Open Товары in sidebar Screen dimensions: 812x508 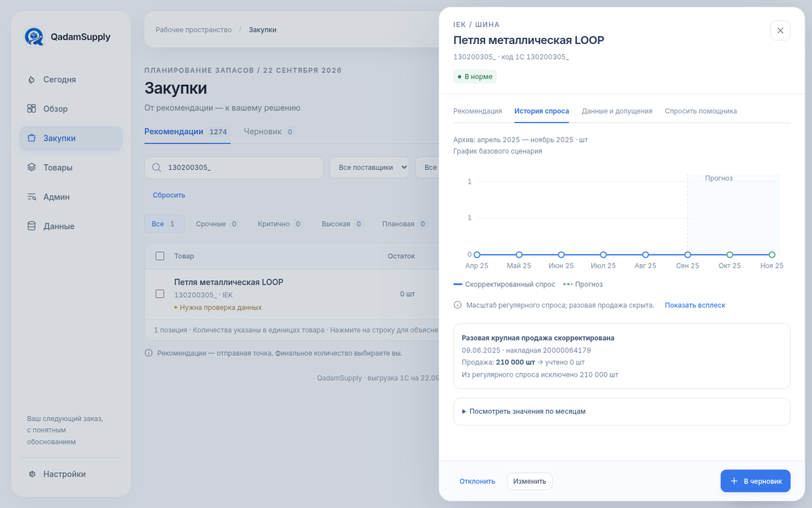[x=71, y=167]
